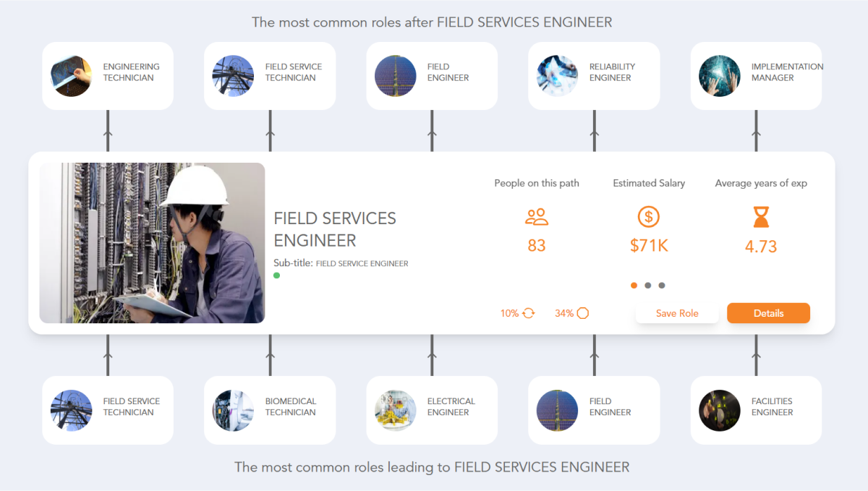Click the 34% octagon stop icon
This screenshot has width=868, height=491.
583,312
